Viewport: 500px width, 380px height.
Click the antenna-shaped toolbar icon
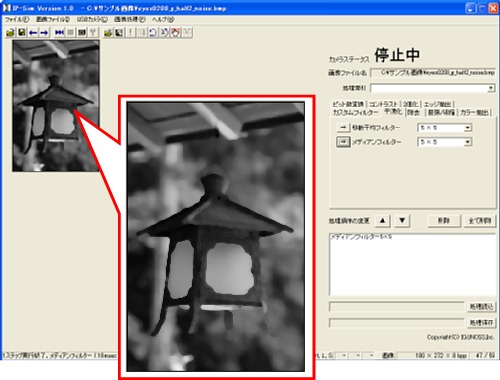point(93,32)
